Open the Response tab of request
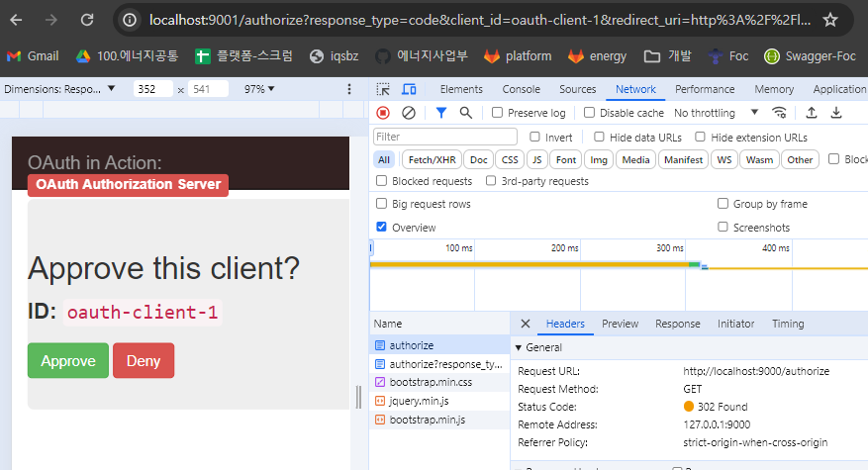Viewport: 868px width, 470px height. click(x=678, y=324)
